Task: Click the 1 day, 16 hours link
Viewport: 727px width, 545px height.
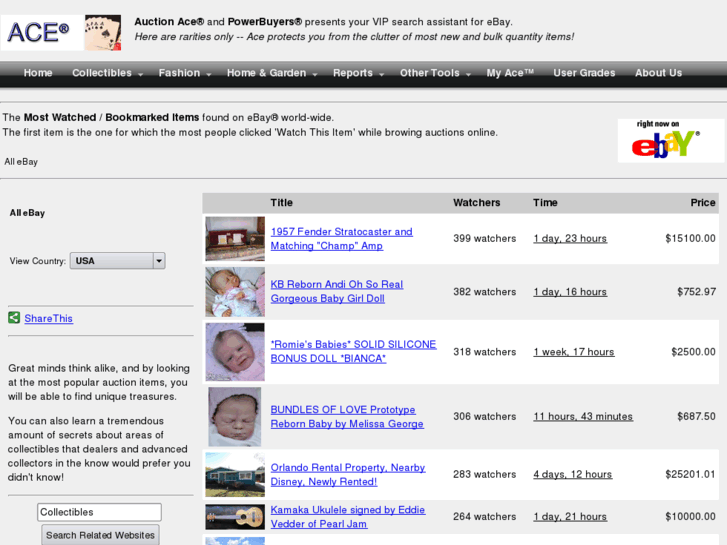Action: pyautogui.click(x=570, y=292)
